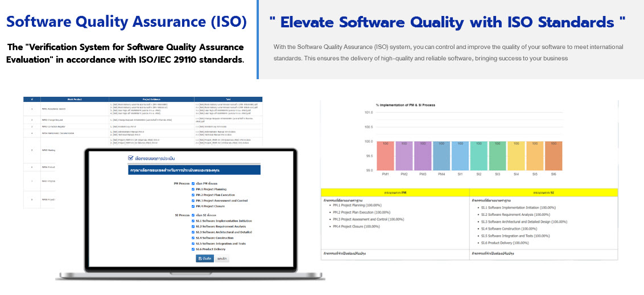Click the 'Work Product' column header
Image resolution: width=644 pixels, height=295 pixels.
pos(75,100)
